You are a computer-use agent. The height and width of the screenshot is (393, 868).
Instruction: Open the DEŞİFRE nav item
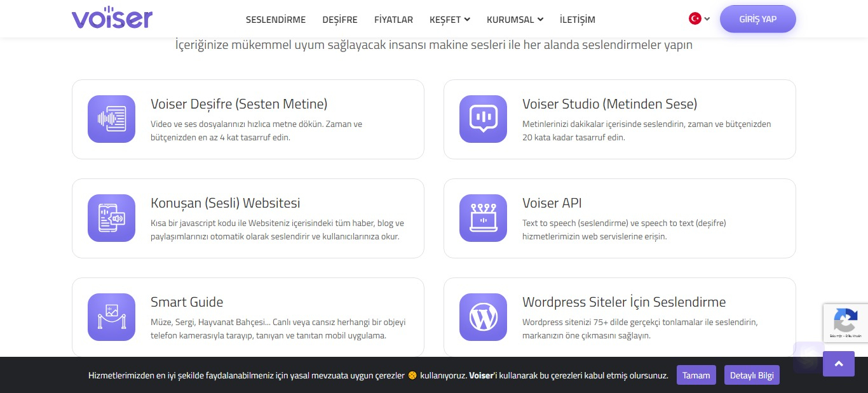[340, 20]
